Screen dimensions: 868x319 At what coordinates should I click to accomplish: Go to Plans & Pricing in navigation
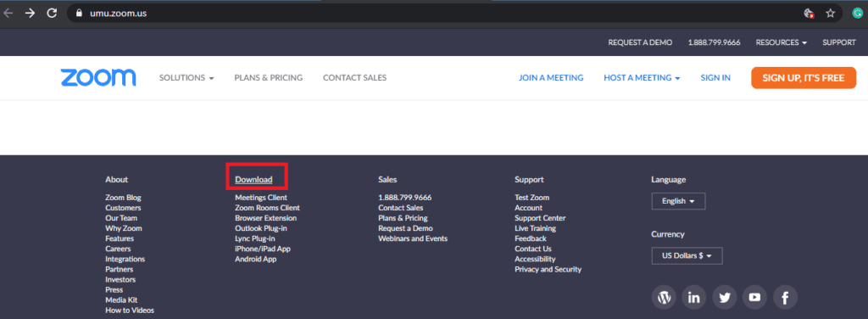click(x=269, y=78)
